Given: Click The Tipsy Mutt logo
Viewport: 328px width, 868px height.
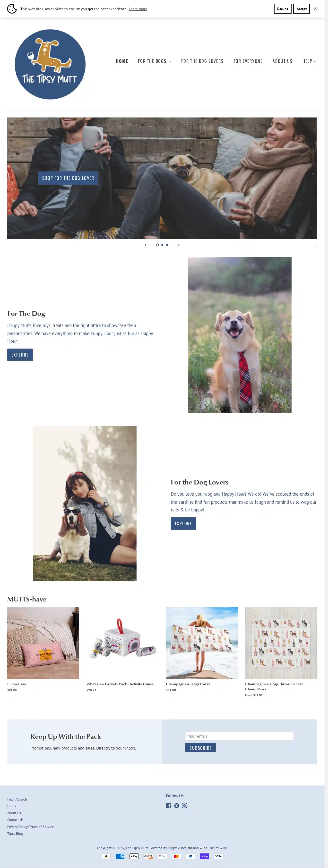Looking at the screenshot, I should [x=50, y=64].
